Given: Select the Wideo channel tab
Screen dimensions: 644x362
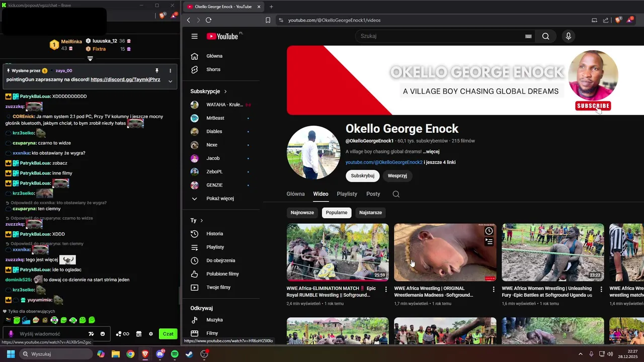Looking at the screenshot, I should click(x=320, y=194).
